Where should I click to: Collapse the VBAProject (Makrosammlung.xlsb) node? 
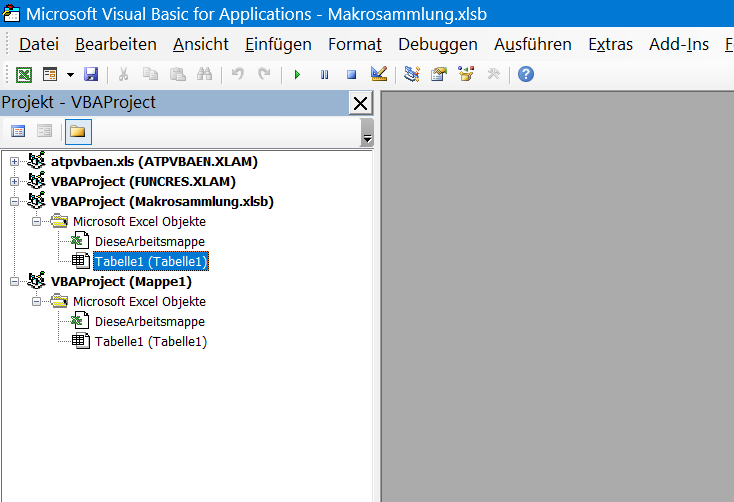(15, 202)
